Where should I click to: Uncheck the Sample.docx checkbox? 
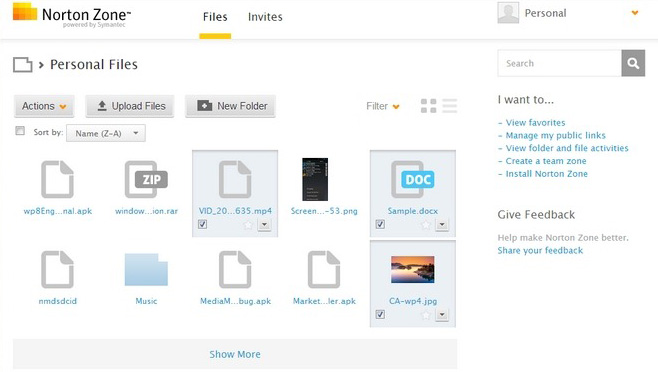click(x=380, y=224)
